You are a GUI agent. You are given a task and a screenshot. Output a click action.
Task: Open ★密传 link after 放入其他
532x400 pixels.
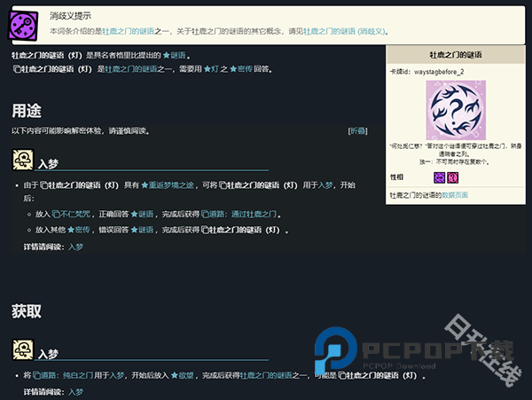(x=79, y=230)
